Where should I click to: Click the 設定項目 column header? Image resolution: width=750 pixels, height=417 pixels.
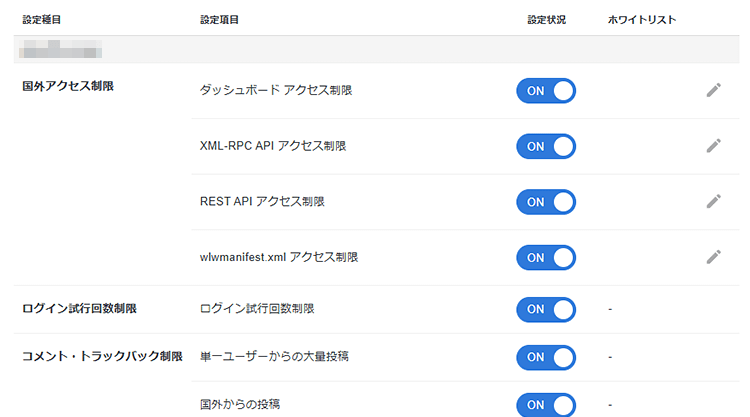(219, 20)
